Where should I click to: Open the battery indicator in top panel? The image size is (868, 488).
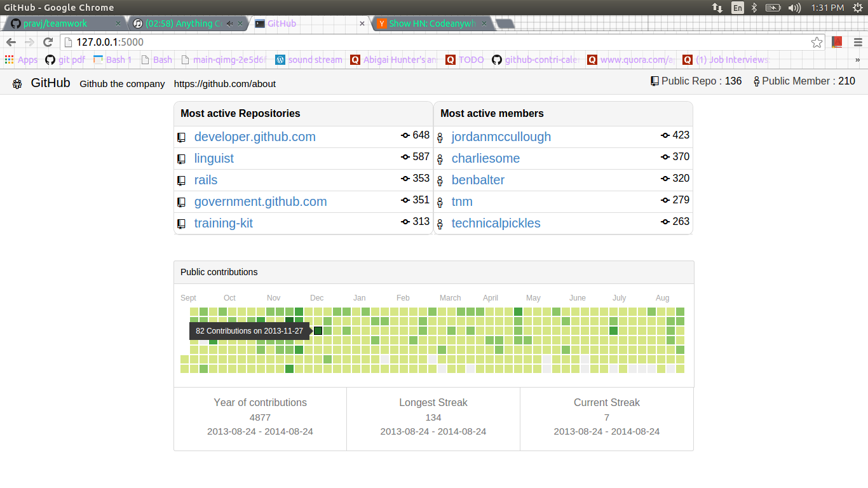coord(773,8)
